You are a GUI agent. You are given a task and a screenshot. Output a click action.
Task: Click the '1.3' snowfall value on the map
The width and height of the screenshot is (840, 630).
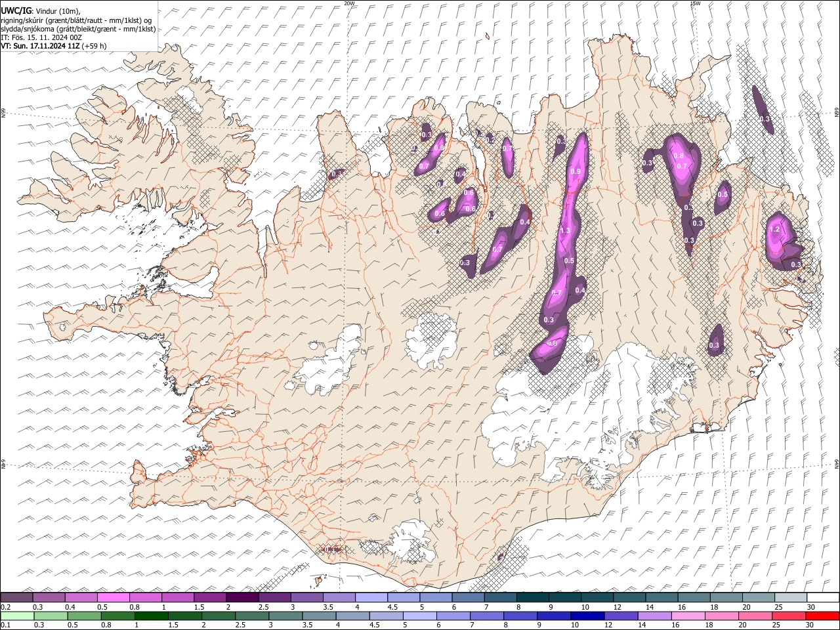[x=566, y=231]
